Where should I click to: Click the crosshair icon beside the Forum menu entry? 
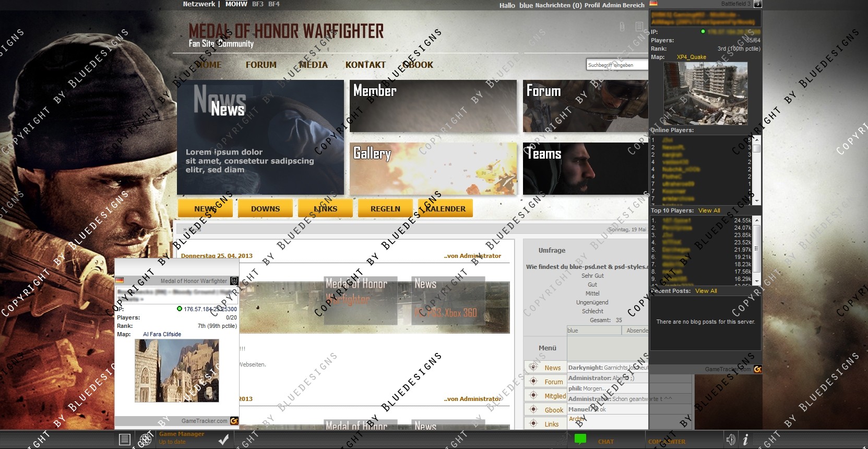[x=533, y=381]
